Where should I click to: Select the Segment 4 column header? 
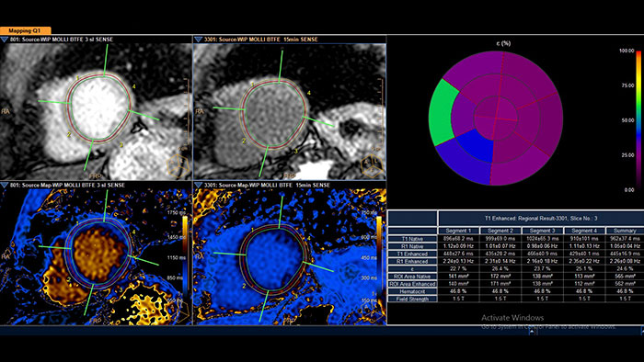point(584,231)
